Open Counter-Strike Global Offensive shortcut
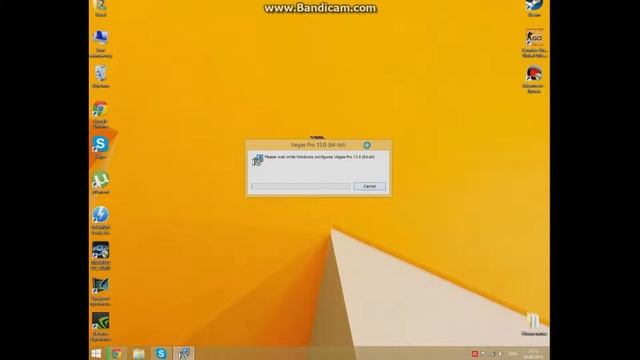The image size is (640, 360). tap(534, 43)
